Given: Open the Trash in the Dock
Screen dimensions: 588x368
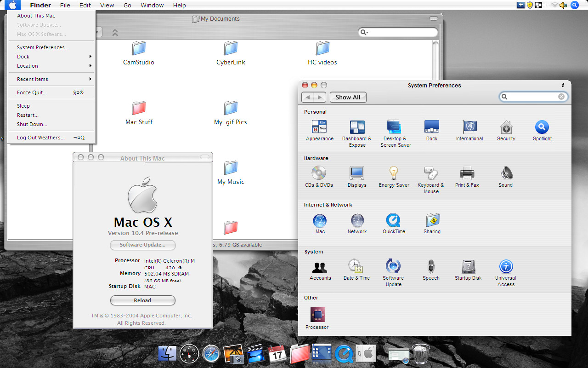Looking at the screenshot, I should tap(420, 354).
